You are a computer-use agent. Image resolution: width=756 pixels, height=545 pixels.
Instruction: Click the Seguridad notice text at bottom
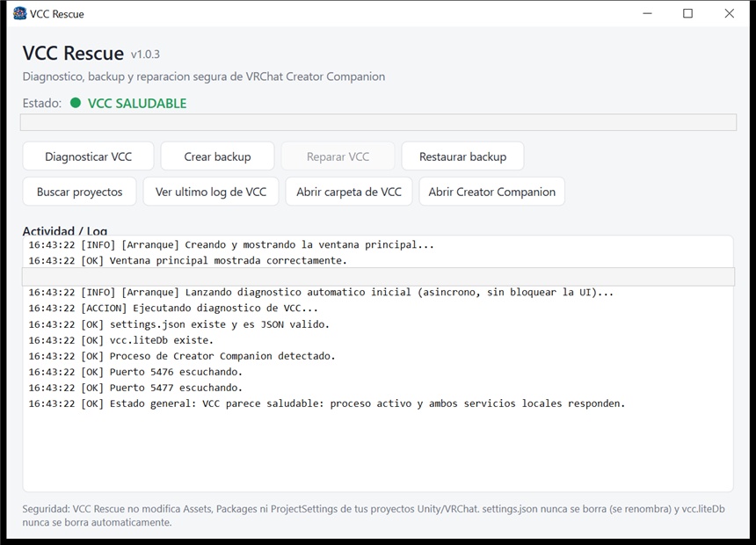click(374, 516)
